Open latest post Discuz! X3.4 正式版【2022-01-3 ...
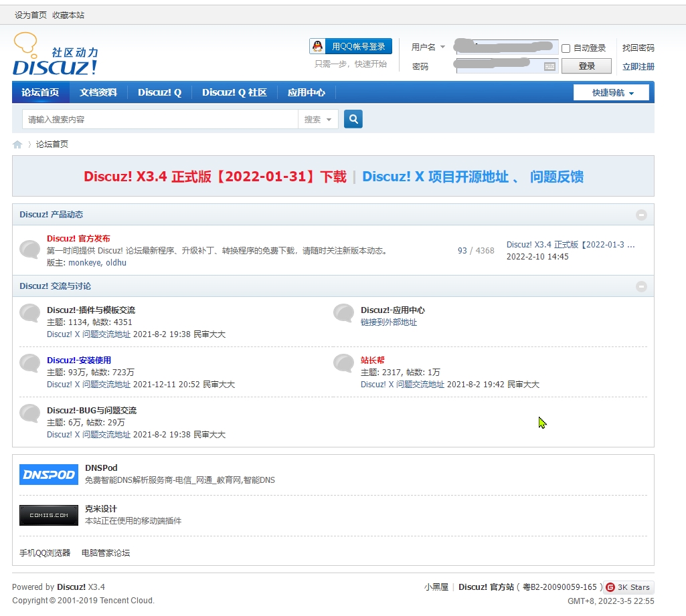The width and height of the screenshot is (686, 616). click(x=570, y=244)
